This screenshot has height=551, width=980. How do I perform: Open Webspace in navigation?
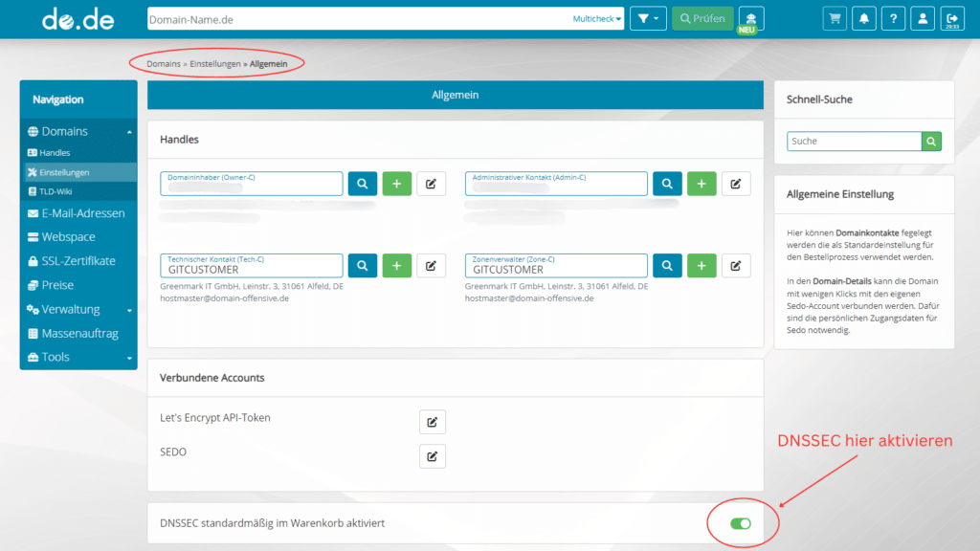78,237
